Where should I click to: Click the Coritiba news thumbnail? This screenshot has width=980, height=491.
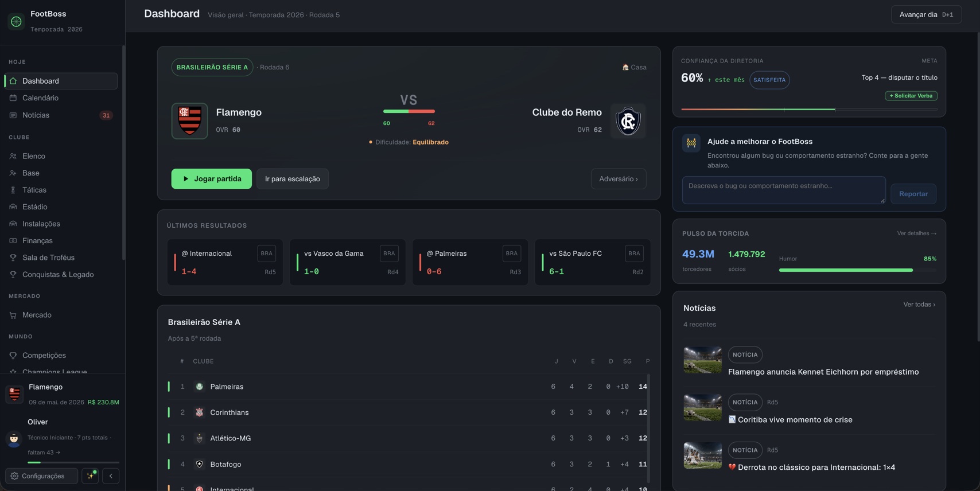[x=702, y=407]
